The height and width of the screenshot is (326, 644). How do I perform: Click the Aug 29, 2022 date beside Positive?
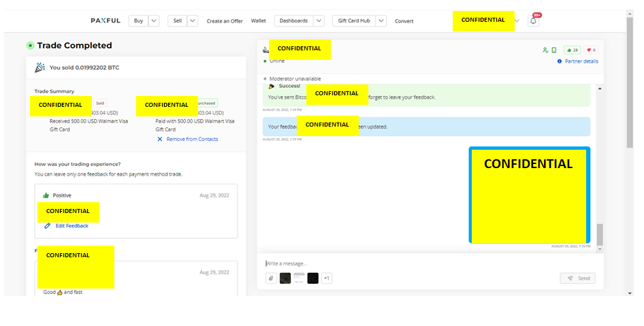[214, 195]
